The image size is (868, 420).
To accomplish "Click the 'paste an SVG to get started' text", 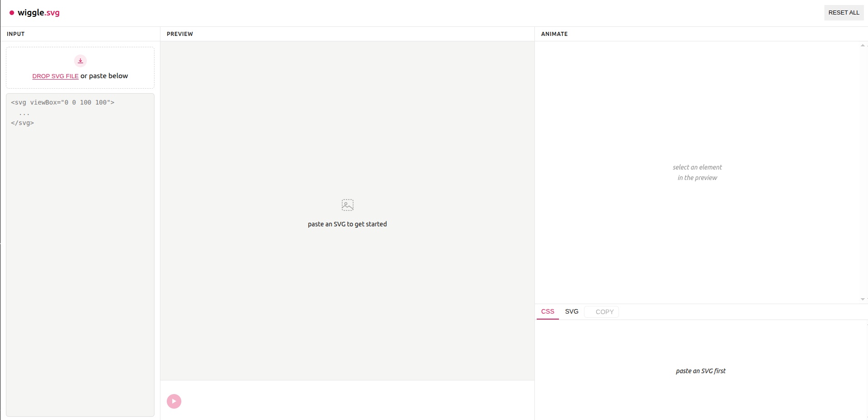I will (347, 224).
